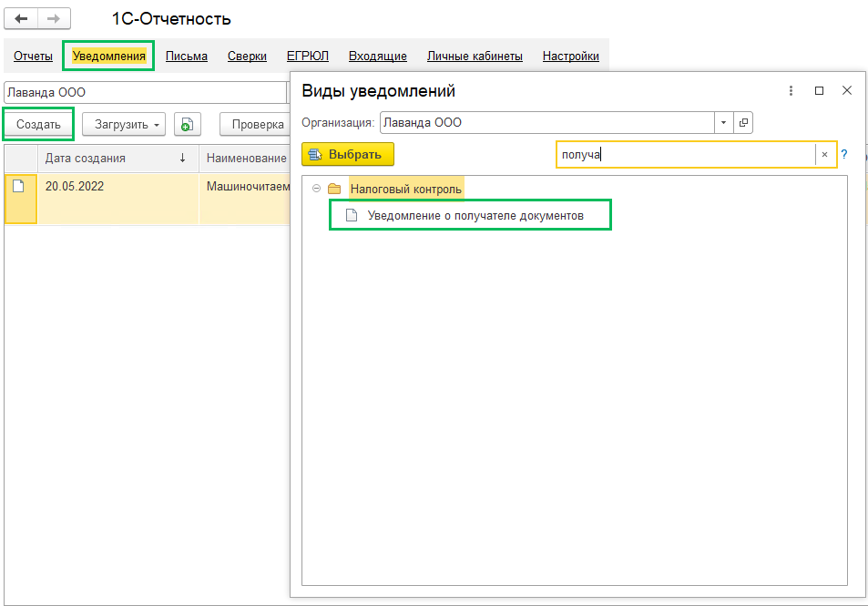Click the add document icon with green plus
The height and width of the screenshot is (606, 868).
point(187,125)
